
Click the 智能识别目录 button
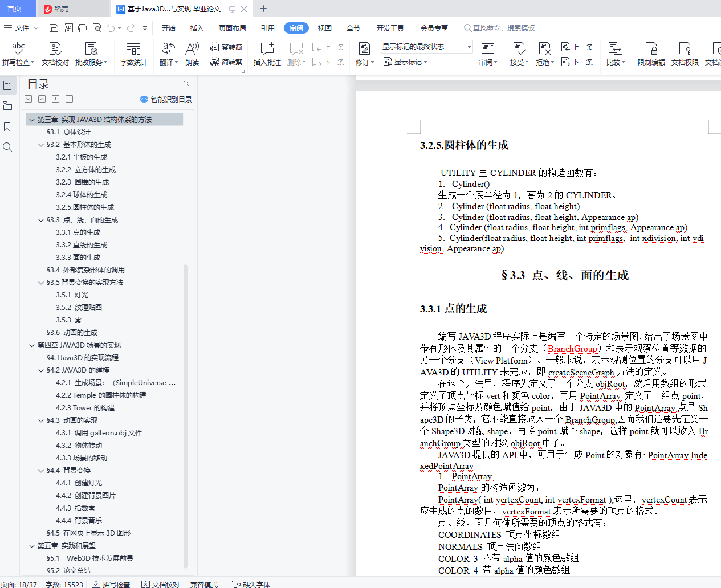pyautogui.click(x=166, y=99)
